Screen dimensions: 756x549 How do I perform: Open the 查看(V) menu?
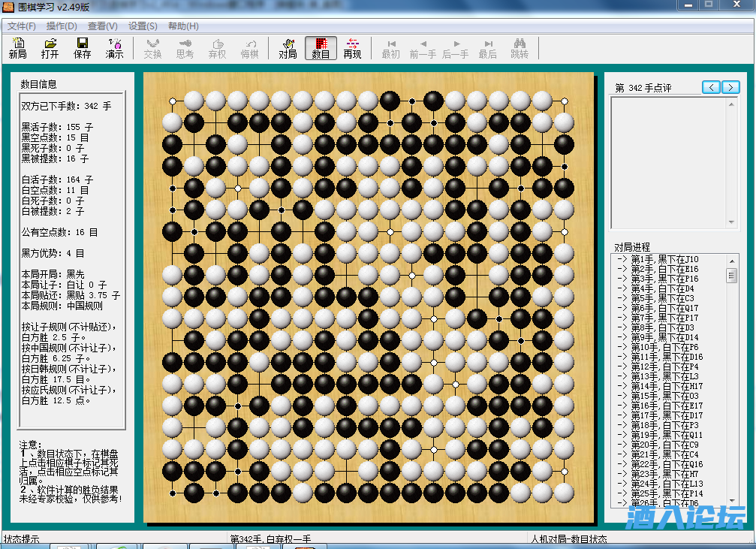102,26
